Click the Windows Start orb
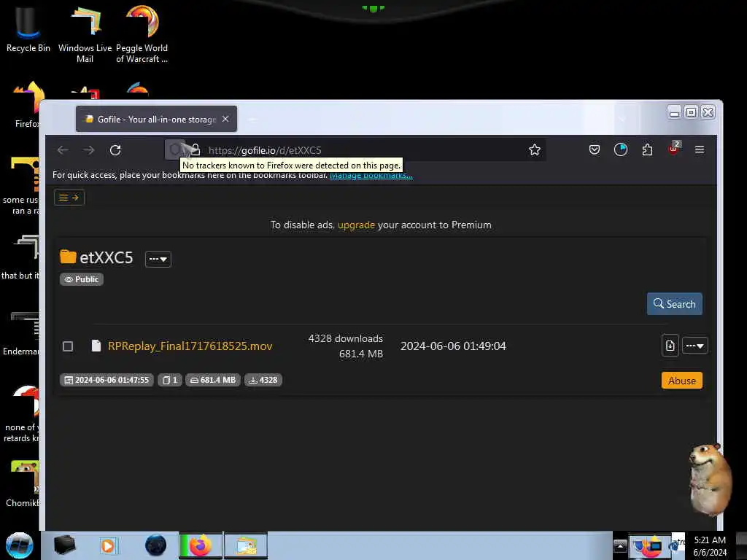 20,545
